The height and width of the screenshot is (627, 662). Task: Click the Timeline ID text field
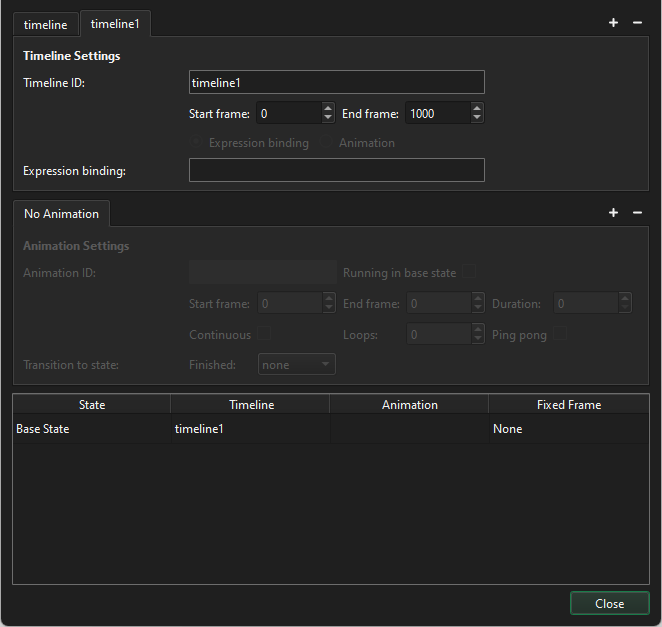(x=336, y=82)
